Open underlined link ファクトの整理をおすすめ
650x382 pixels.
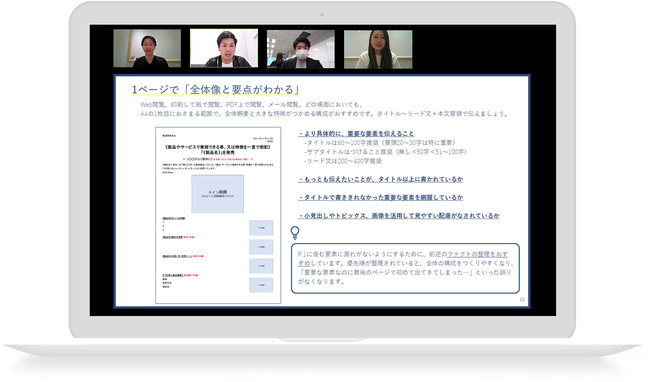click(477, 254)
